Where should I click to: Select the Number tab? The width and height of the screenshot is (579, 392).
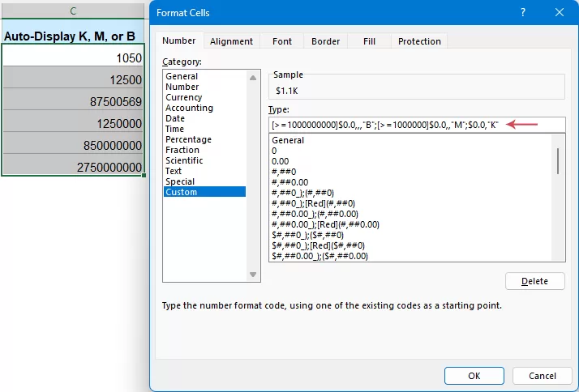tap(179, 40)
